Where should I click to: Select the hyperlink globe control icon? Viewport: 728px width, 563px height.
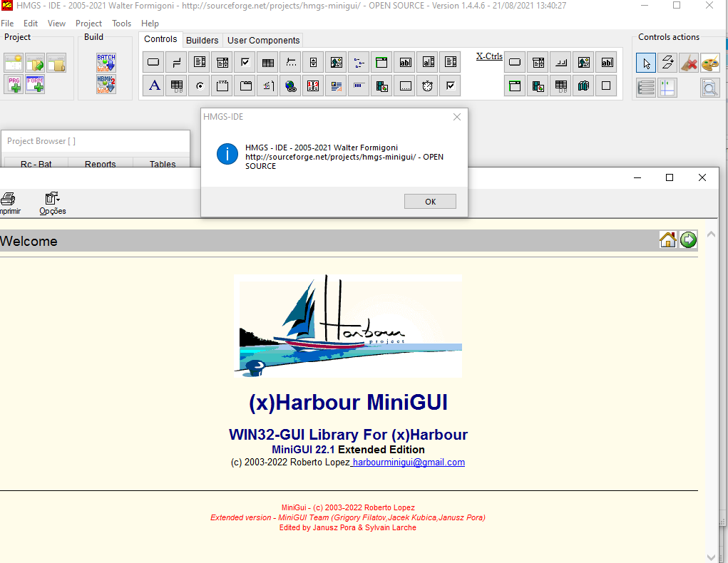pos(290,86)
